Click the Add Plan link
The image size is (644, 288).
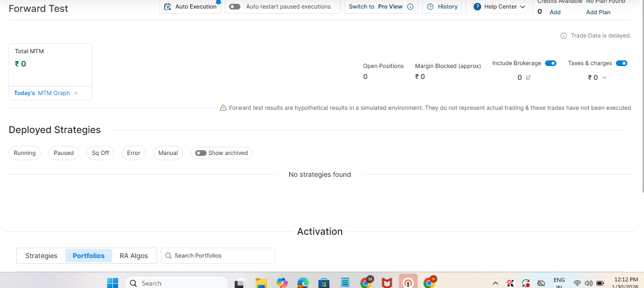point(598,12)
